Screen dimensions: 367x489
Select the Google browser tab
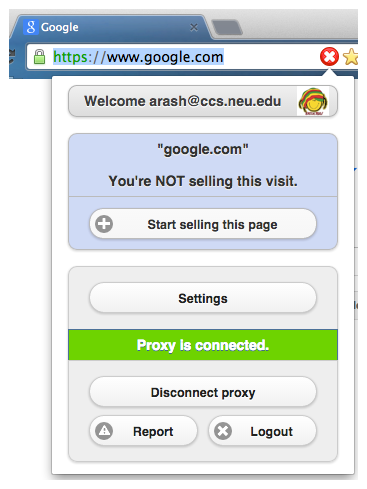pyautogui.click(x=112, y=27)
